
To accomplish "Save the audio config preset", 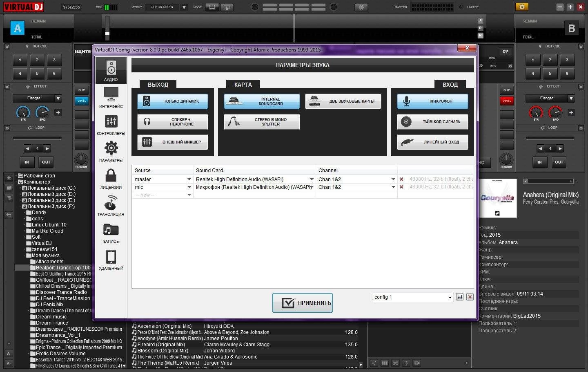I will tap(460, 297).
